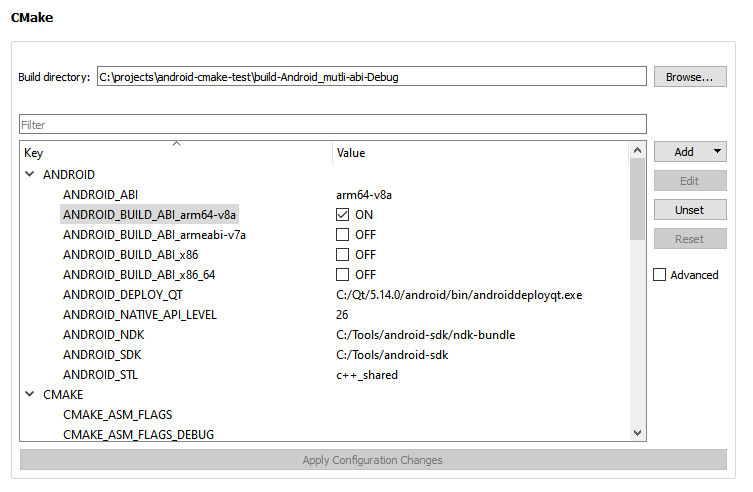Check the ANDROID_BUILD_ABI_x86_64 option

tap(343, 275)
